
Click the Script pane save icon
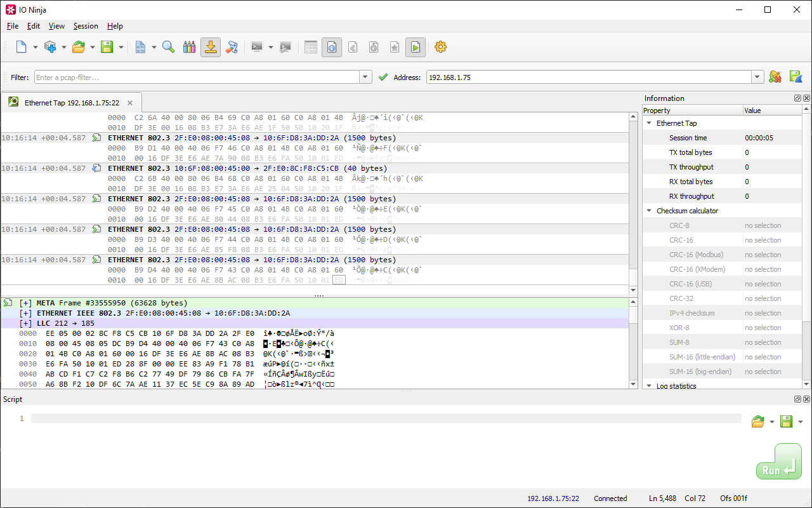(786, 422)
